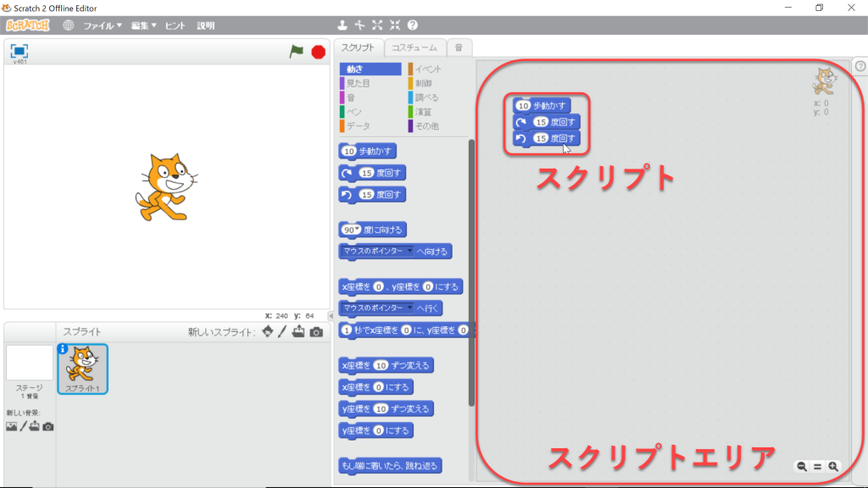Click block palette vertical scrollbar
Image resolution: width=868 pixels, height=488 pixels.
point(471,272)
